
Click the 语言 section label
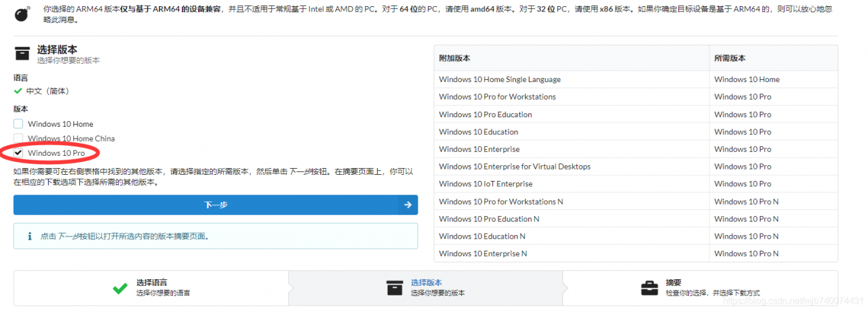click(x=21, y=78)
